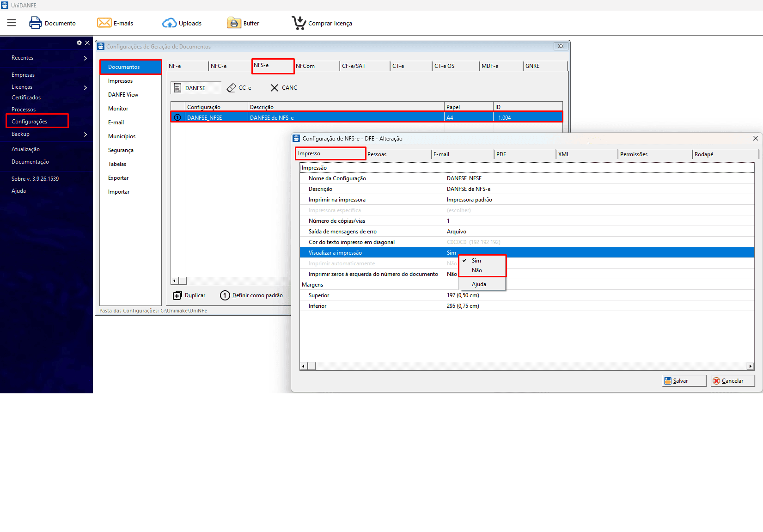763x532 pixels.
Task: Click the Definir como padrão circled-one icon
Action: pos(225,295)
